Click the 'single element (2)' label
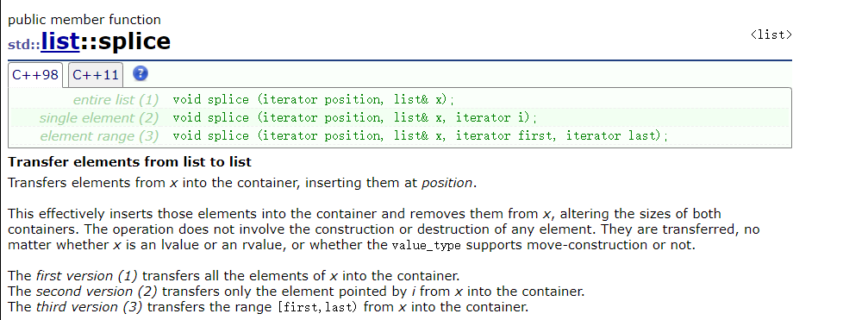 click(98, 118)
